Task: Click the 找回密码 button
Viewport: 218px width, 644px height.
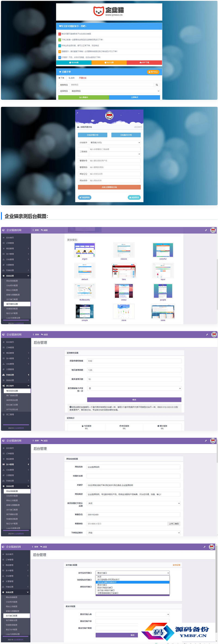Action: (84, 197)
